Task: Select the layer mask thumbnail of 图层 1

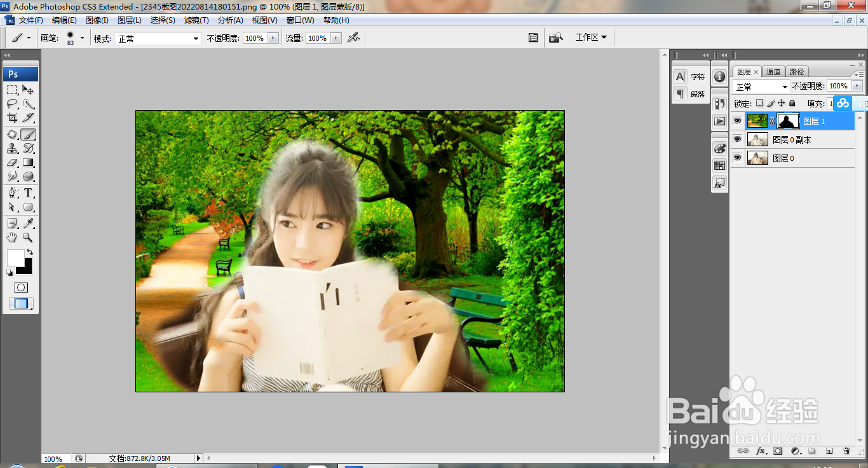Action: [x=789, y=121]
